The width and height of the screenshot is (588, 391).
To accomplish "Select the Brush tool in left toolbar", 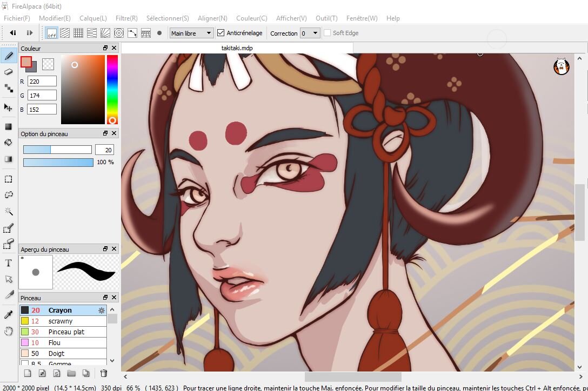I will click(x=8, y=56).
